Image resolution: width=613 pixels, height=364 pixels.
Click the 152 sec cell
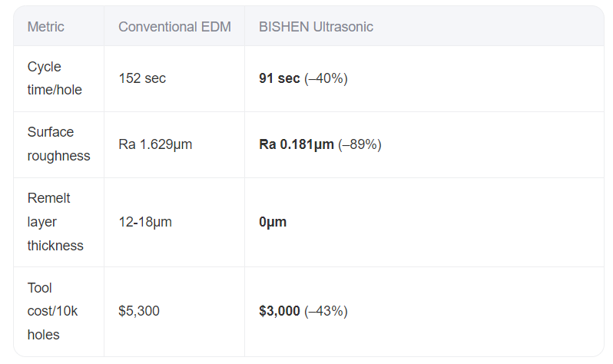click(x=142, y=78)
